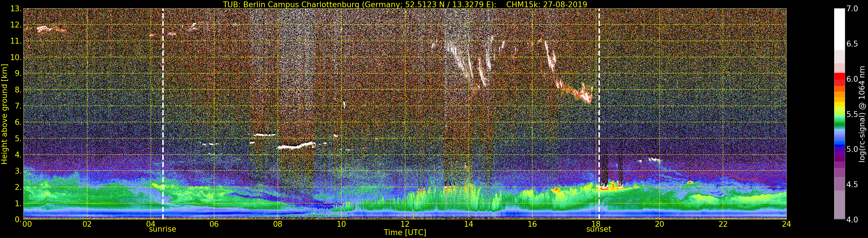Select the '9.' height axis tick label
Image resolution: width=868 pixels, height=238 pixels.
coord(18,73)
